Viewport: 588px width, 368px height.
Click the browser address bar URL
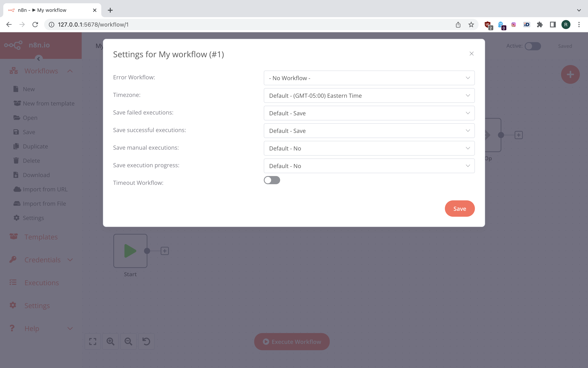(93, 25)
